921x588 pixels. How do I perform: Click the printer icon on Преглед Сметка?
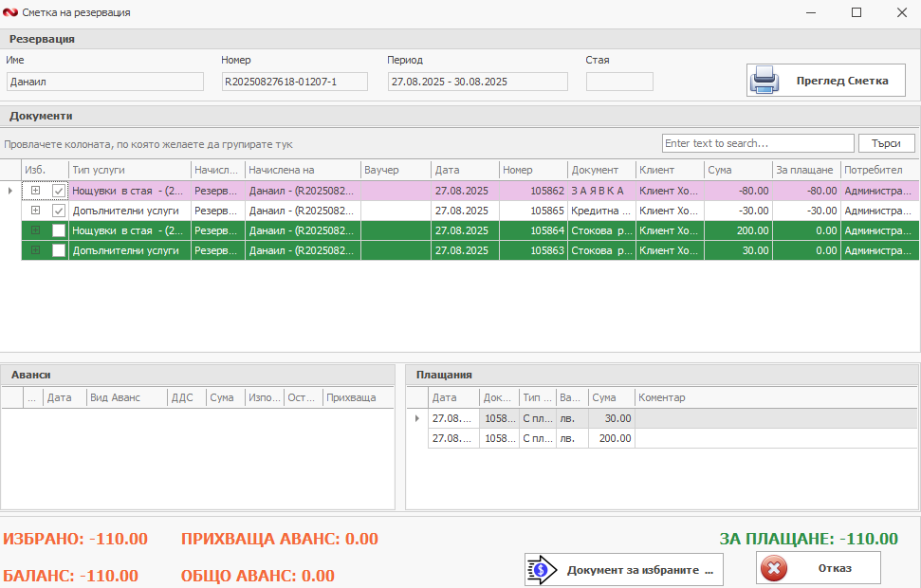pos(764,82)
